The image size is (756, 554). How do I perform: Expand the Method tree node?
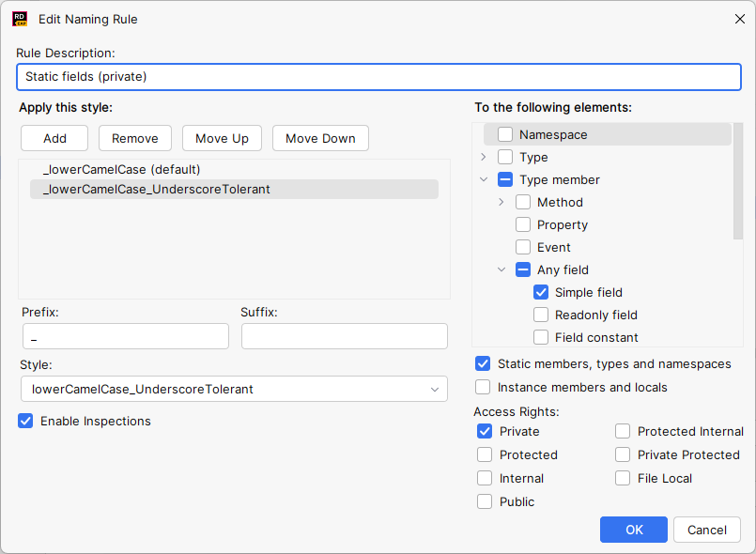(x=501, y=202)
